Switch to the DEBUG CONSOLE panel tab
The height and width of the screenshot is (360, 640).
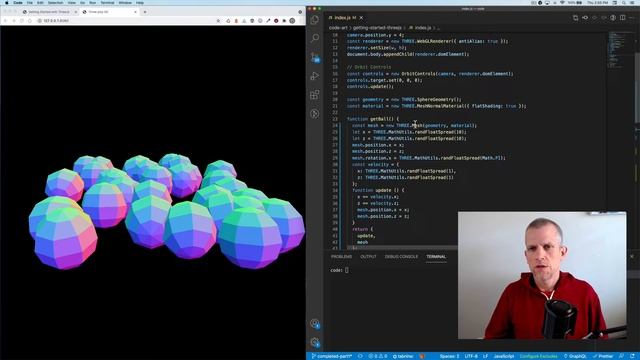click(401, 257)
